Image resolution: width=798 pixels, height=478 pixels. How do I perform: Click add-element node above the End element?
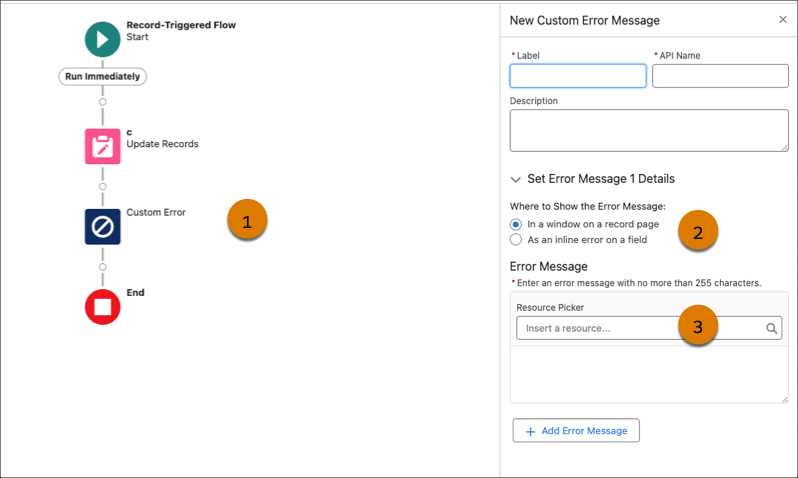pos(102,267)
